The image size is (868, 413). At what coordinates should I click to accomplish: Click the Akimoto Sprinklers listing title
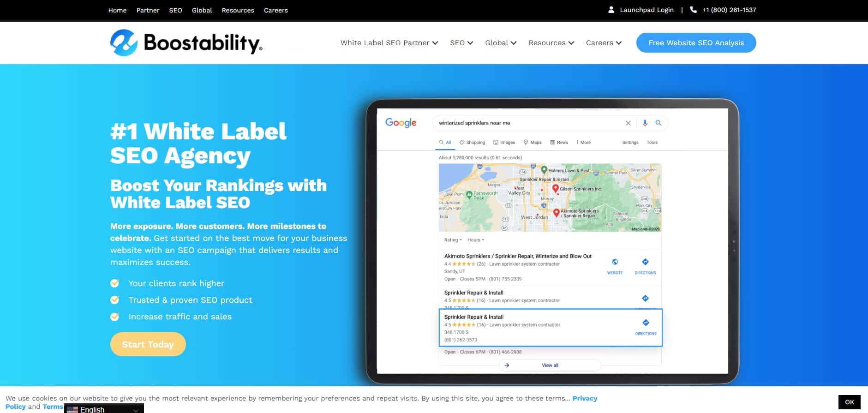518,256
